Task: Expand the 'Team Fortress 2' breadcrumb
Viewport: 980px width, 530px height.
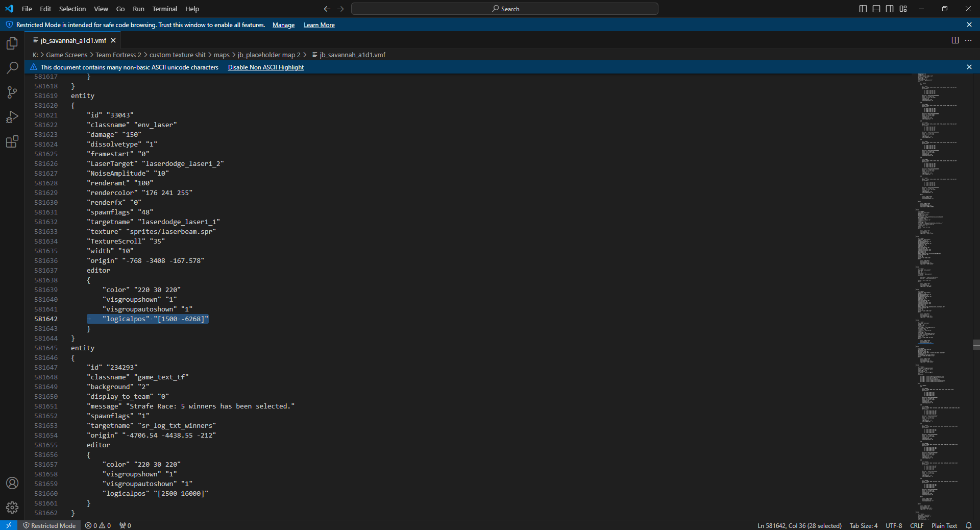Action: [x=118, y=55]
